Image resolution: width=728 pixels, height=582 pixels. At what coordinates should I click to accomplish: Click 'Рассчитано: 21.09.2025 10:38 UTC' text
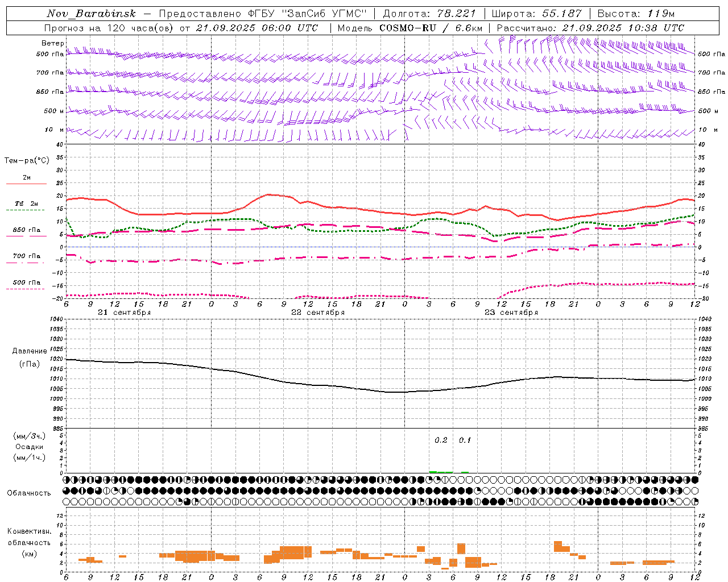(590, 28)
